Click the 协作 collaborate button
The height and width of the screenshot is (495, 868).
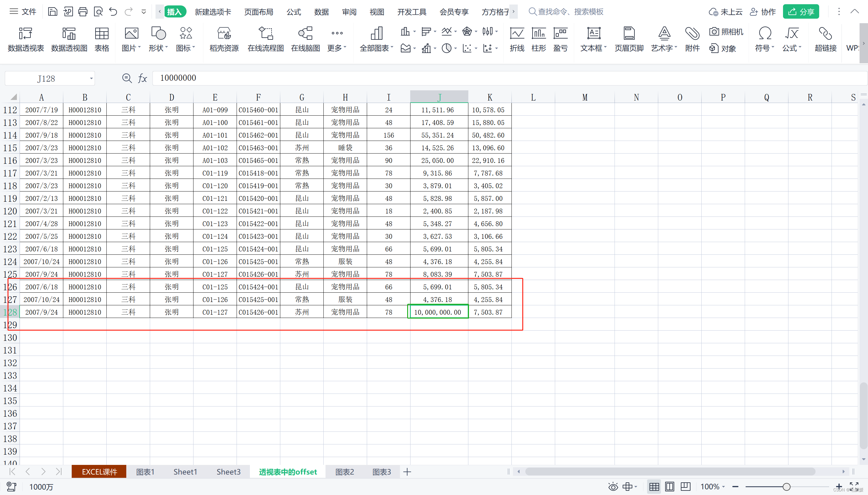pos(763,12)
